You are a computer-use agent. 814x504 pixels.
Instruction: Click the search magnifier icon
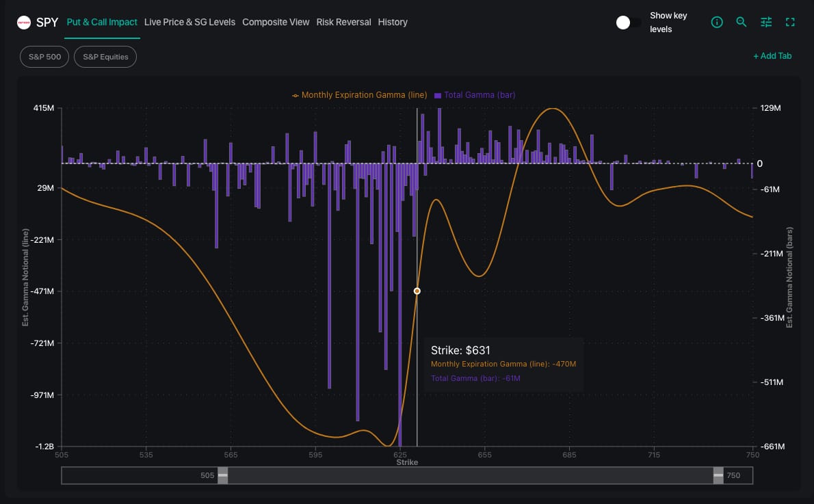[741, 22]
